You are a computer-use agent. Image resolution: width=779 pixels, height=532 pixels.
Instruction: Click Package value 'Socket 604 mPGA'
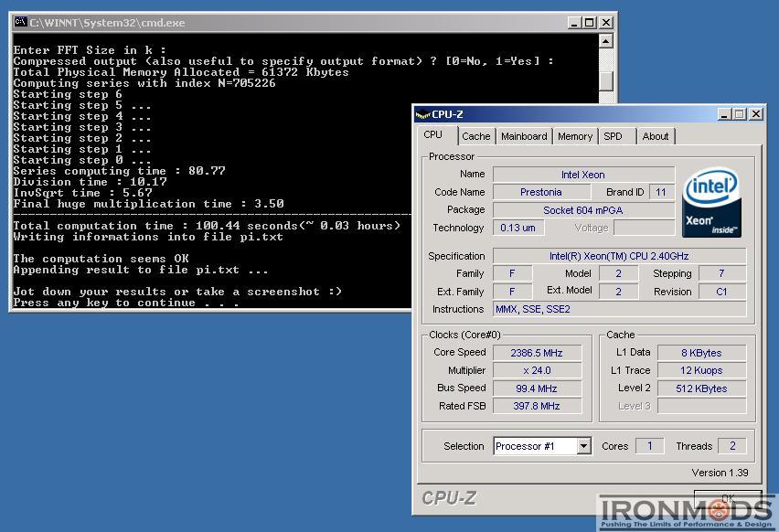(x=583, y=210)
